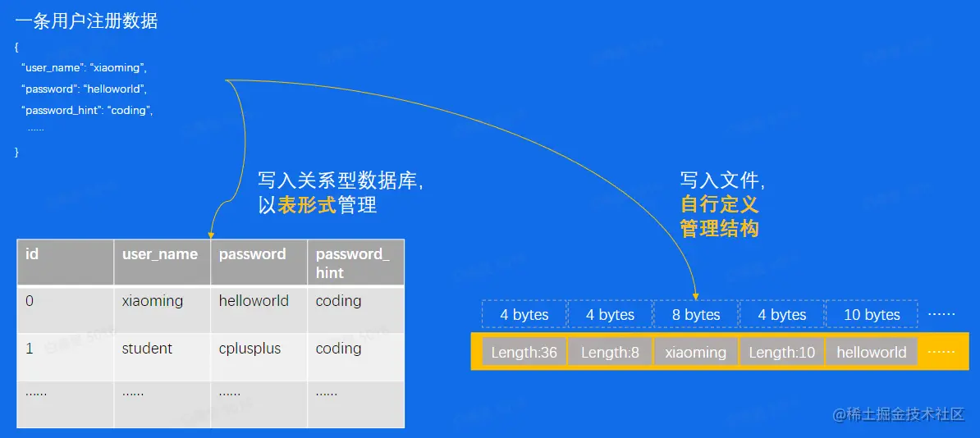980x438 pixels.
Task: Click the opening brace of the JSON
Action: (17, 47)
